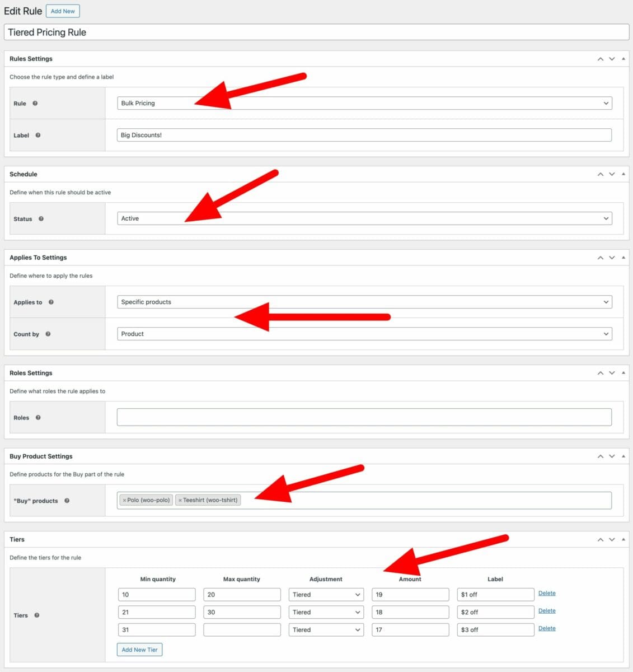633x672 pixels.
Task: Click the help icon next to Label
Action: (38, 136)
